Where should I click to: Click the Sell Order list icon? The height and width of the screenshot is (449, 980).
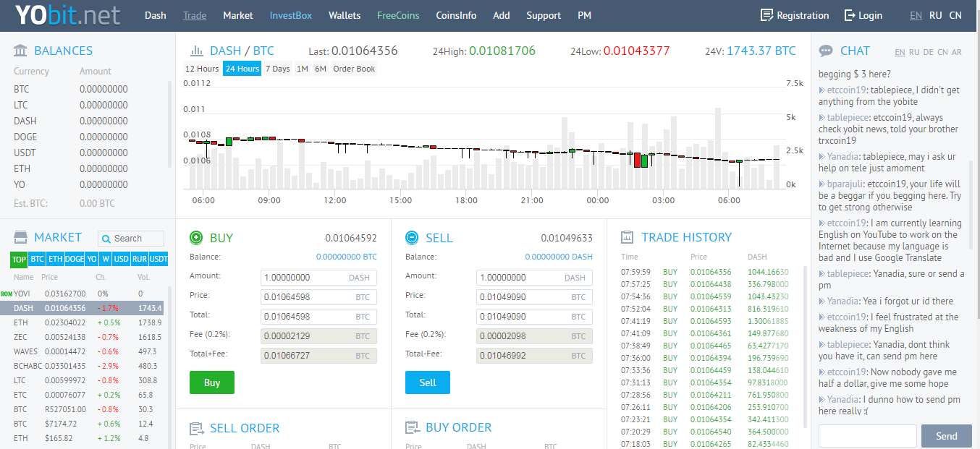pos(196,428)
